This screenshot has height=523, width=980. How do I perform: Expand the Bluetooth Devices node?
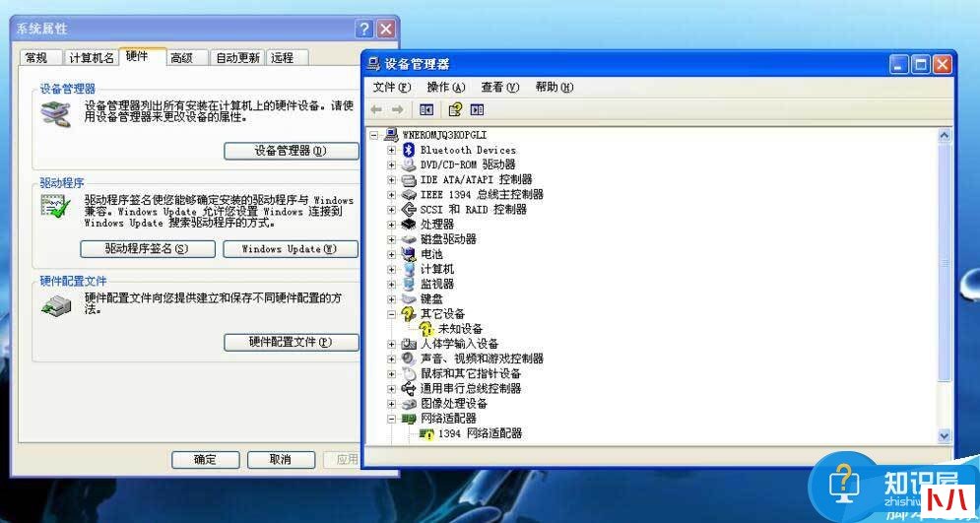pyautogui.click(x=391, y=150)
